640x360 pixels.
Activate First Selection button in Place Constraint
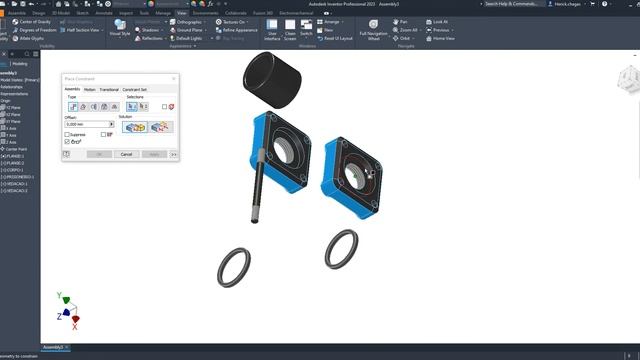coord(132,107)
